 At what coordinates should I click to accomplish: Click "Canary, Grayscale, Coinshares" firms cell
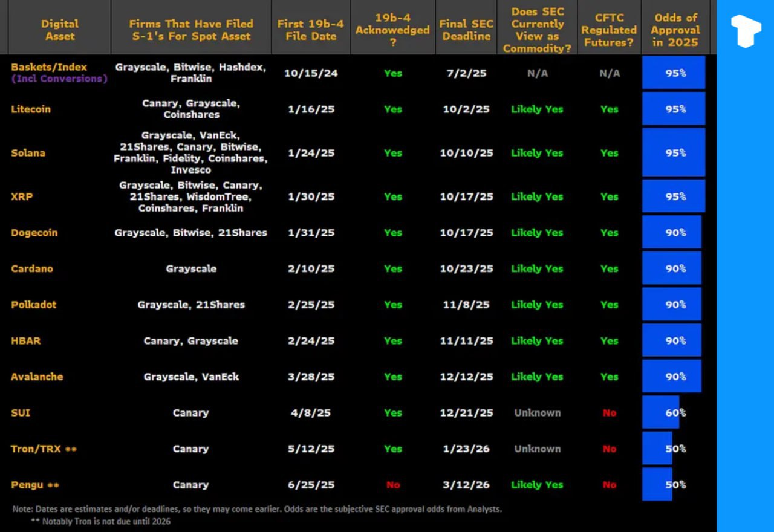click(x=190, y=109)
